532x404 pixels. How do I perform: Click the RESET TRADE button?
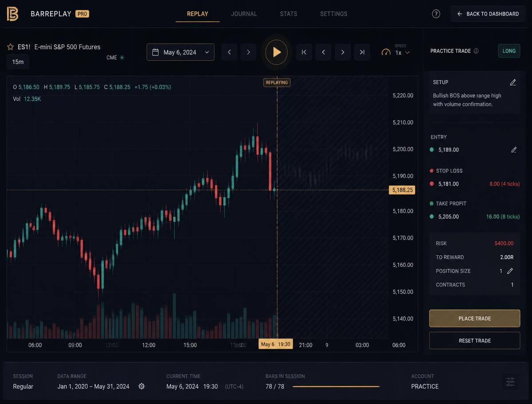tap(474, 341)
